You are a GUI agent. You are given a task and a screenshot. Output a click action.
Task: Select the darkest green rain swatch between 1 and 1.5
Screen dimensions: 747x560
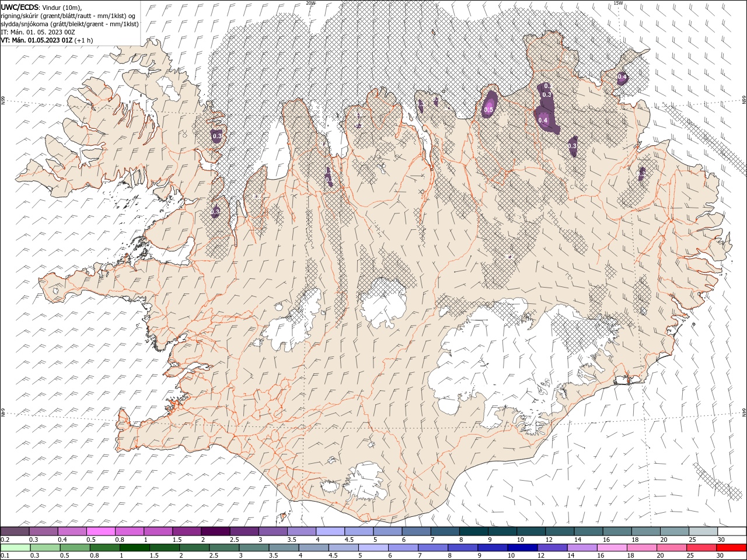click(x=134, y=548)
